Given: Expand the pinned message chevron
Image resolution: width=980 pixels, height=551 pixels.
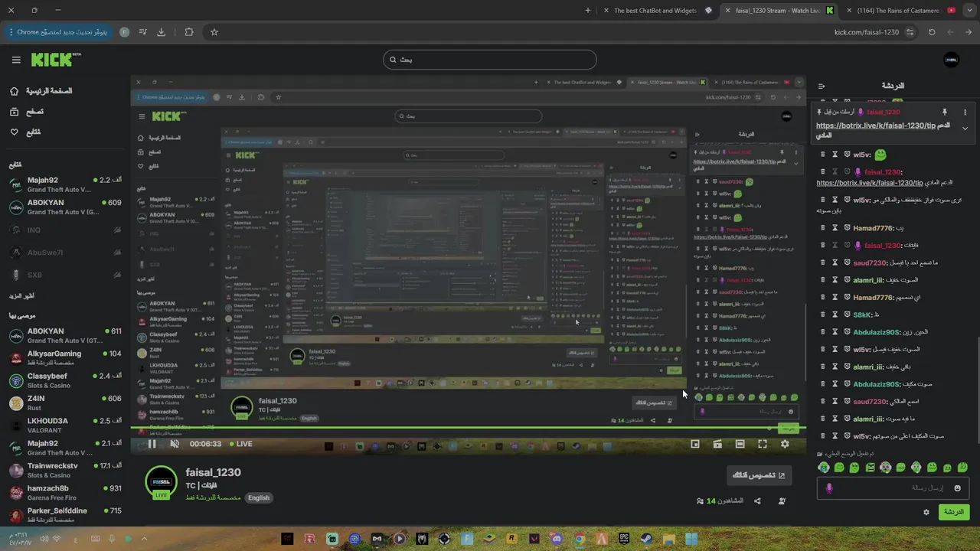Looking at the screenshot, I should (x=965, y=129).
